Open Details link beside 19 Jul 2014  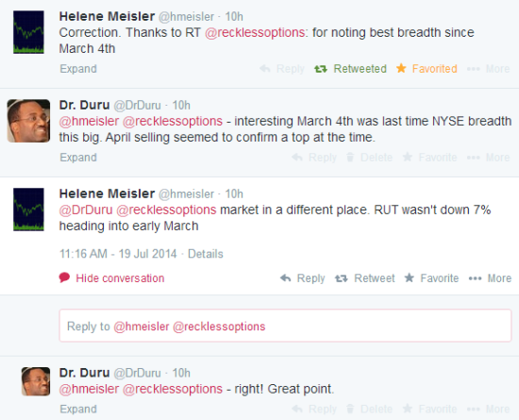point(206,254)
